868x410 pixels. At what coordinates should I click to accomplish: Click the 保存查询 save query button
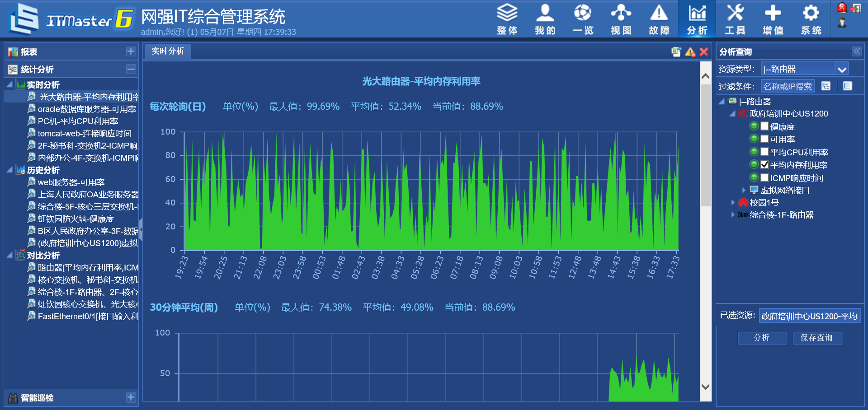click(x=817, y=338)
